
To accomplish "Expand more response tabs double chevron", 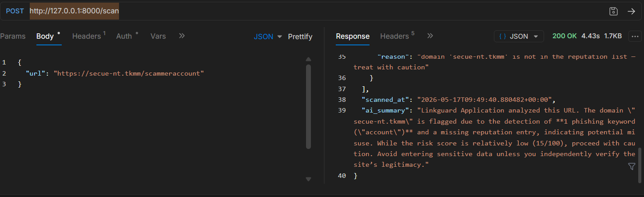I will (430, 36).
